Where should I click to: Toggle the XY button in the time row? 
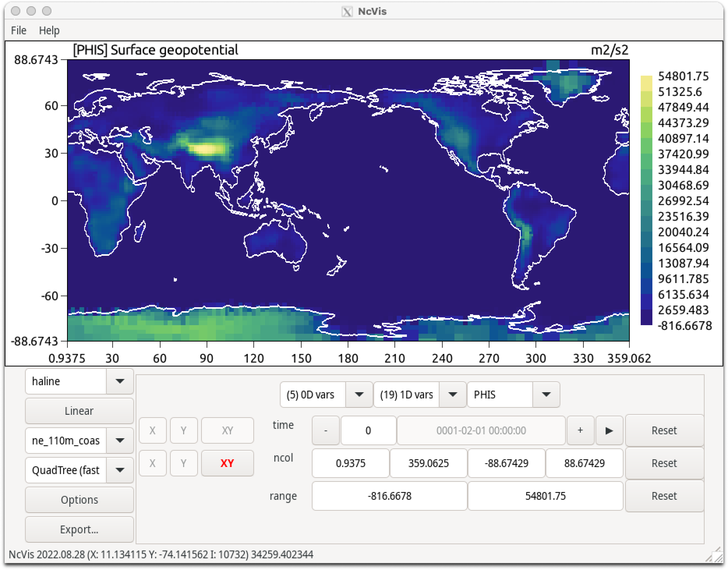(227, 430)
